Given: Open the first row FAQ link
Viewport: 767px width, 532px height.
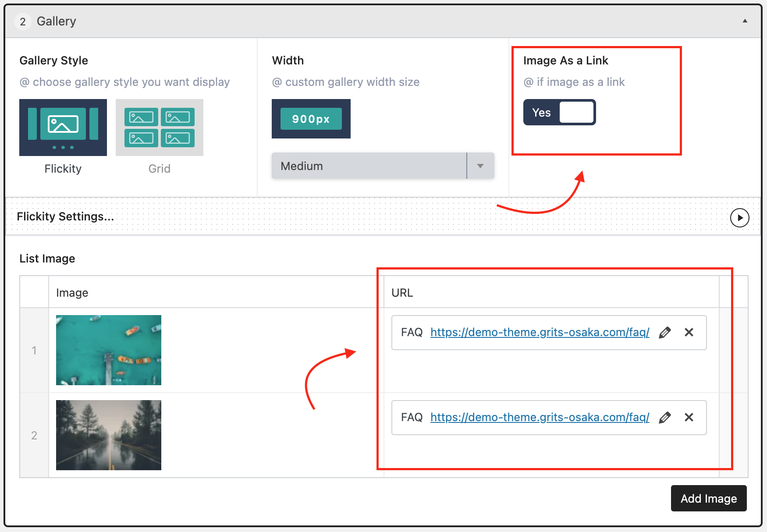Looking at the screenshot, I should (540, 333).
